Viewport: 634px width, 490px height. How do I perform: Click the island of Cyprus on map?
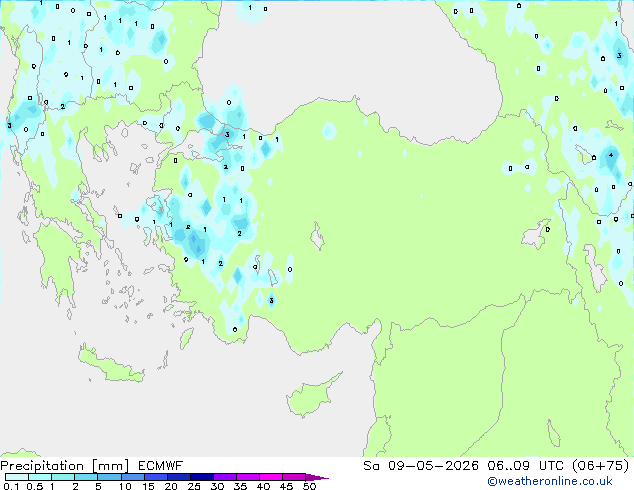tap(311, 395)
